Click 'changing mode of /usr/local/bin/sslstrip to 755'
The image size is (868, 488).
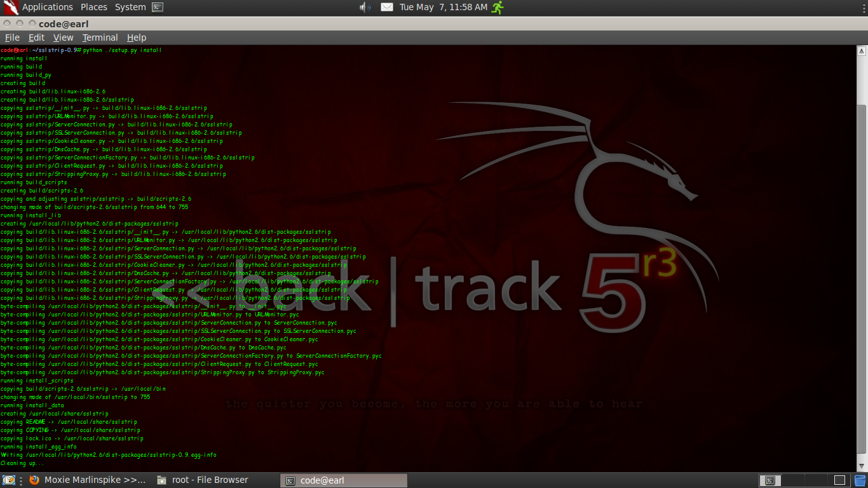pyautogui.click(x=75, y=397)
